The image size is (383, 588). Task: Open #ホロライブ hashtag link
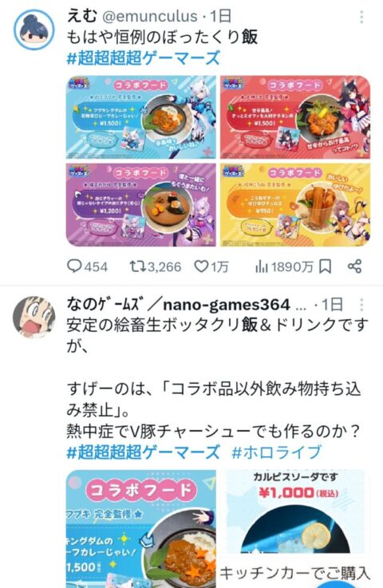pos(277,452)
